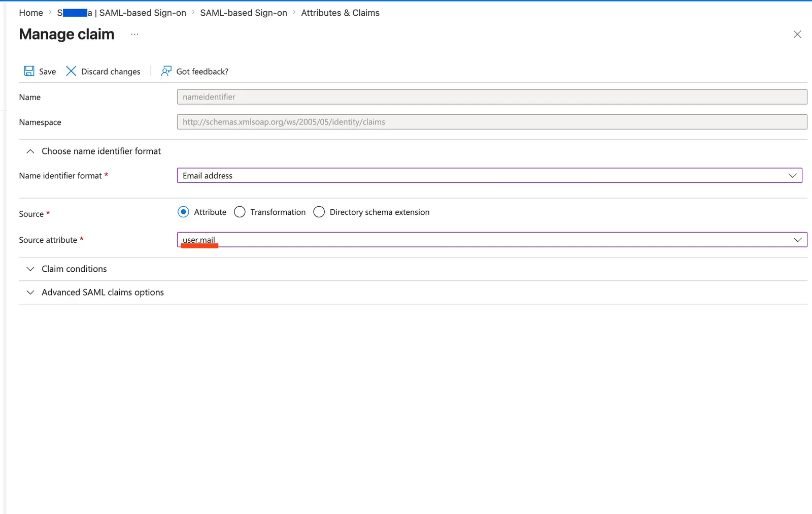The image size is (812, 514).
Task: Click the Got feedback person icon
Action: (x=166, y=71)
